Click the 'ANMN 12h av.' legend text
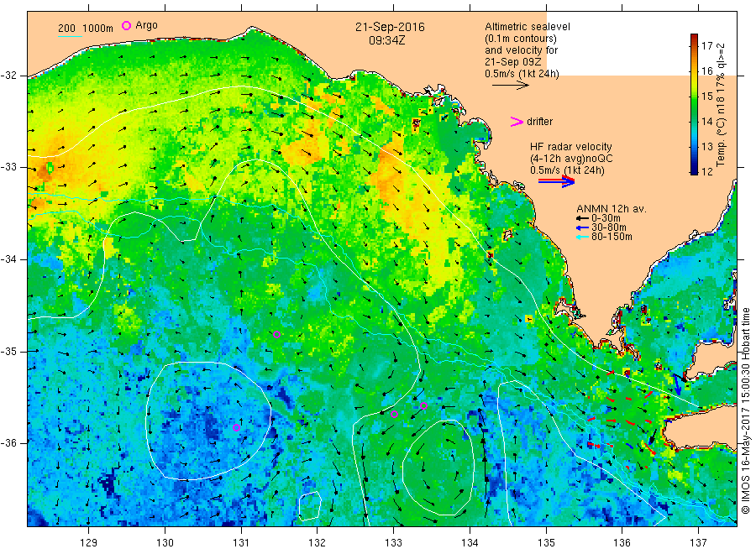Image resolution: width=756 pixels, height=554 pixels. pos(612,209)
